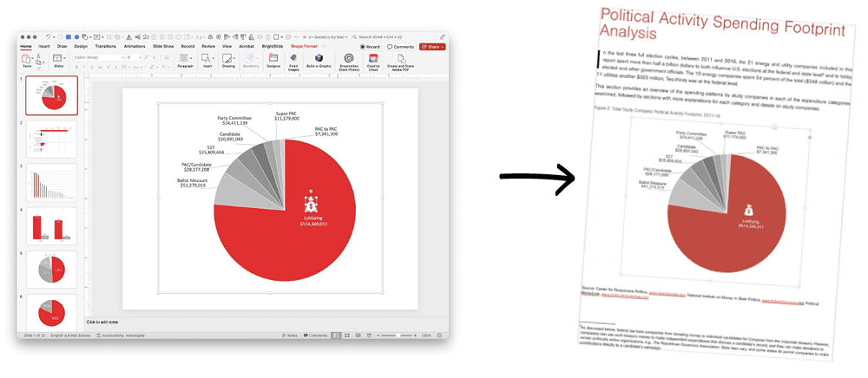
Task: Click Fit slide to window icon
Action: point(439,336)
